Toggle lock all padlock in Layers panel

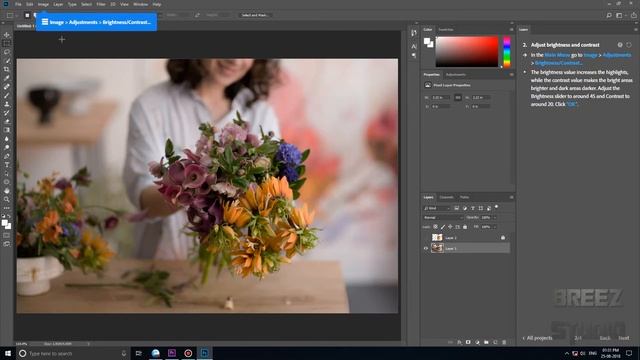coord(465,227)
